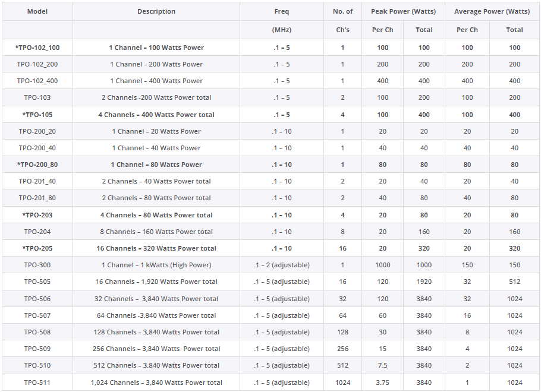
Task: Click the TPO-200_20 model name
Action: pyautogui.click(x=37, y=131)
